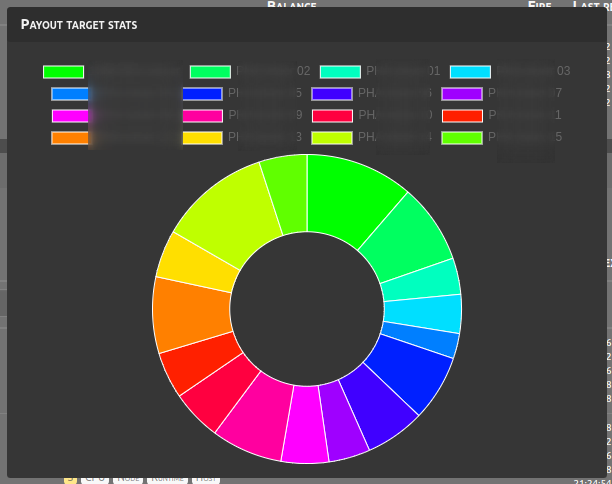Toggle the spring green legend entry ending 02
The image size is (612, 484).
210,72
